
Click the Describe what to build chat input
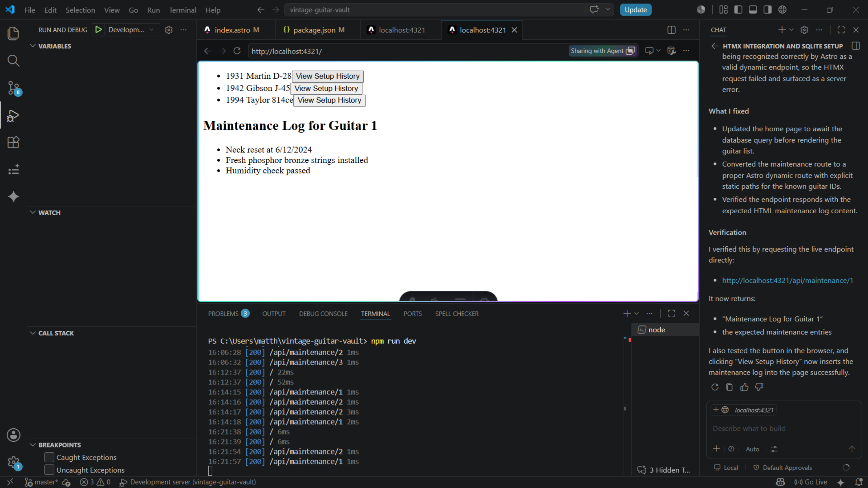tap(784, 428)
